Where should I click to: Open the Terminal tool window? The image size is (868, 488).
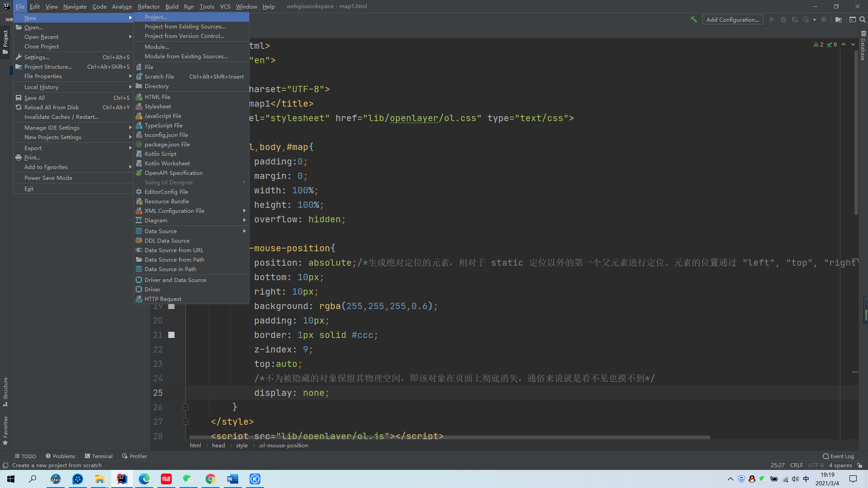[x=99, y=456]
